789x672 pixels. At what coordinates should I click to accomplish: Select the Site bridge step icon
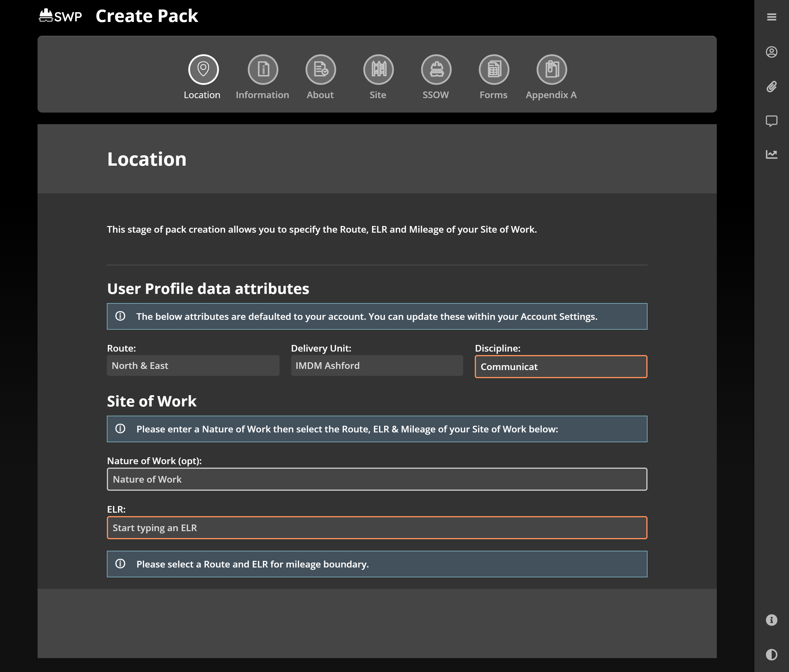[x=378, y=70]
